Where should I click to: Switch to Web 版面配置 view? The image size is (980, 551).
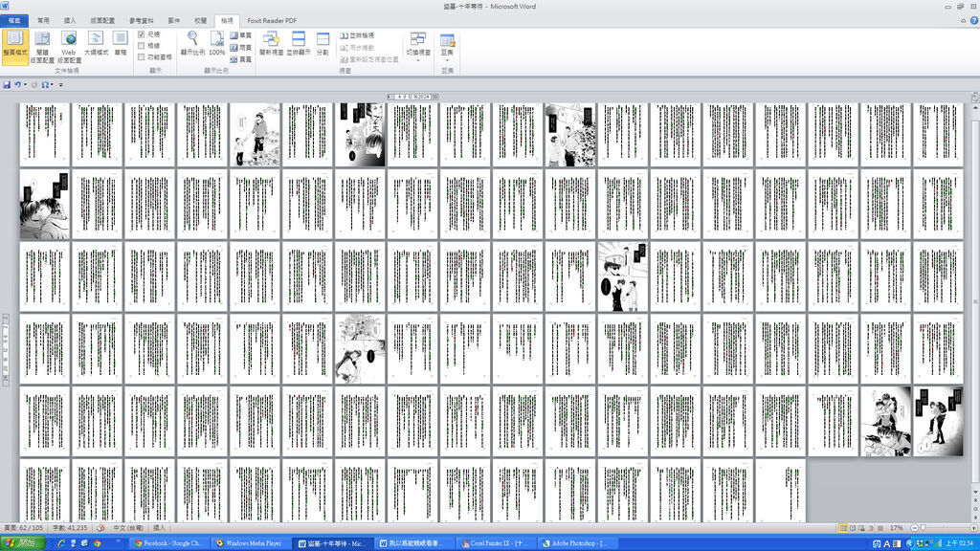click(x=69, y=46)
